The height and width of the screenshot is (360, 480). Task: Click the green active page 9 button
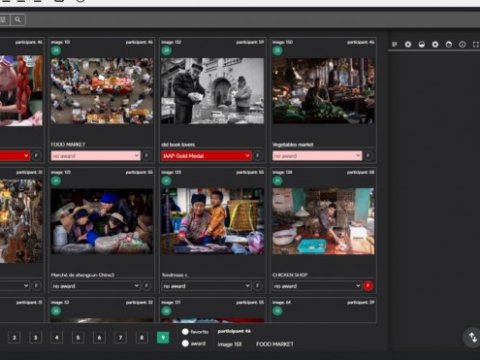(163, 338)
